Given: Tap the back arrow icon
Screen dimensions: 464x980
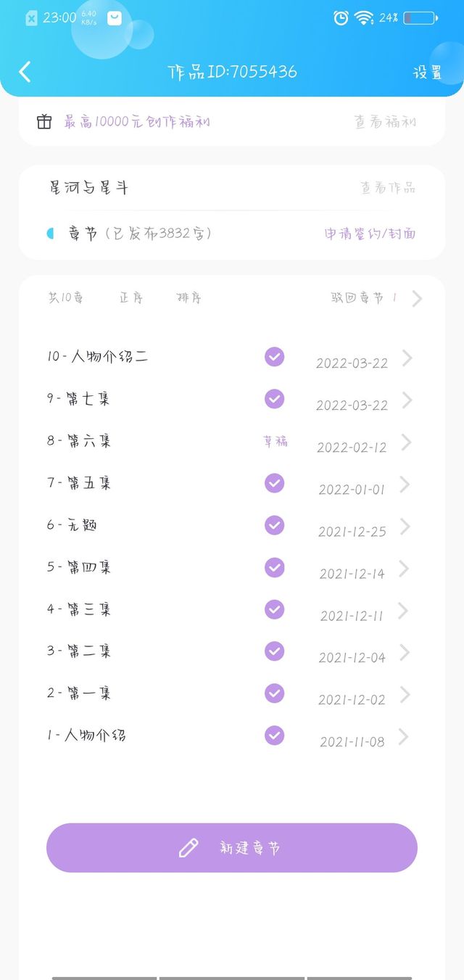Looking at the screenshot, I should [25, 71].
